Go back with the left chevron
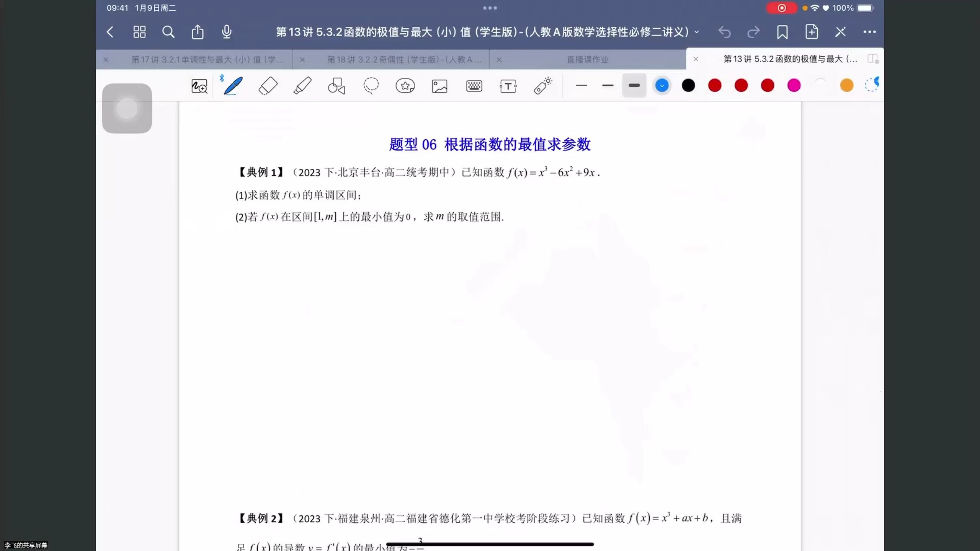Image resolution: width=980 pixels, height=551 pixels. [110, 32]
